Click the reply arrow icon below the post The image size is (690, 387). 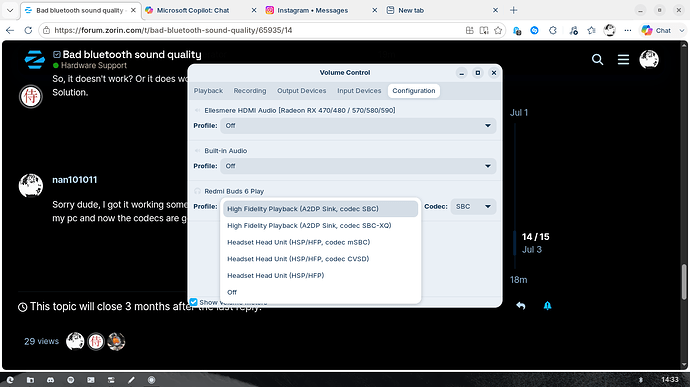coord(521,306)
